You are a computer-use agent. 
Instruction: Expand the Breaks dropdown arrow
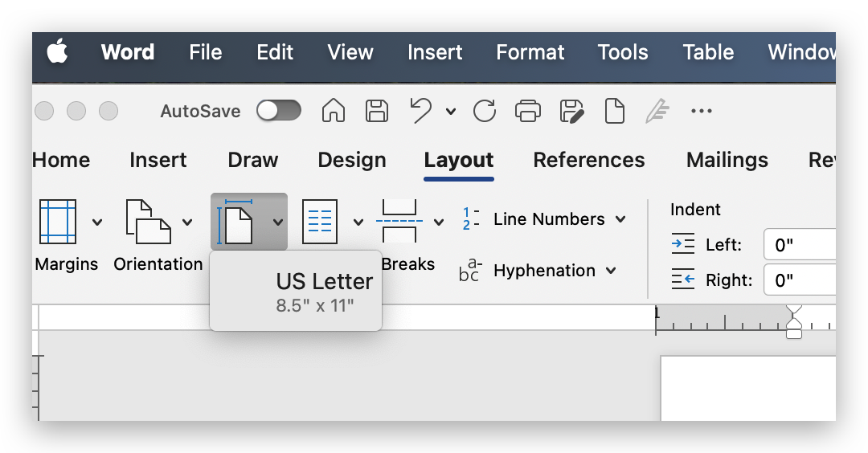click(x=439, y=222)
